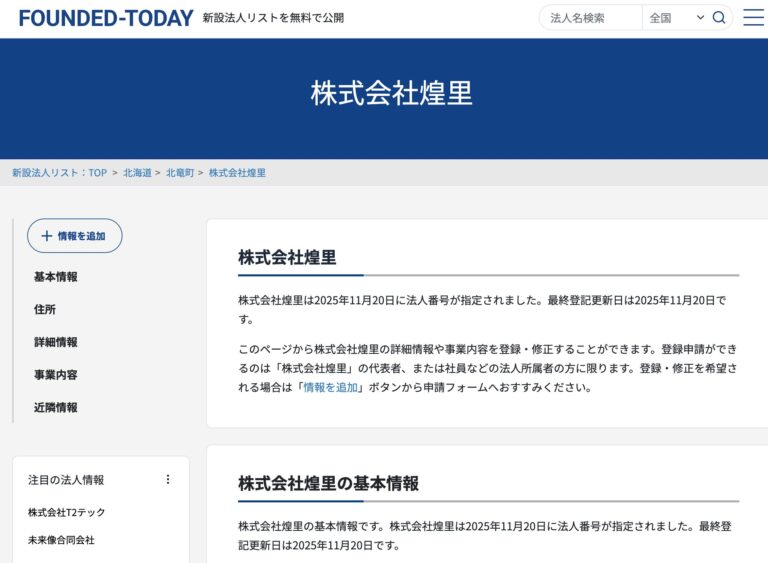Follow the inline 情報を追加 text link
The height and width of the screenshot is (563, 768).
click(x=330, y=387)
